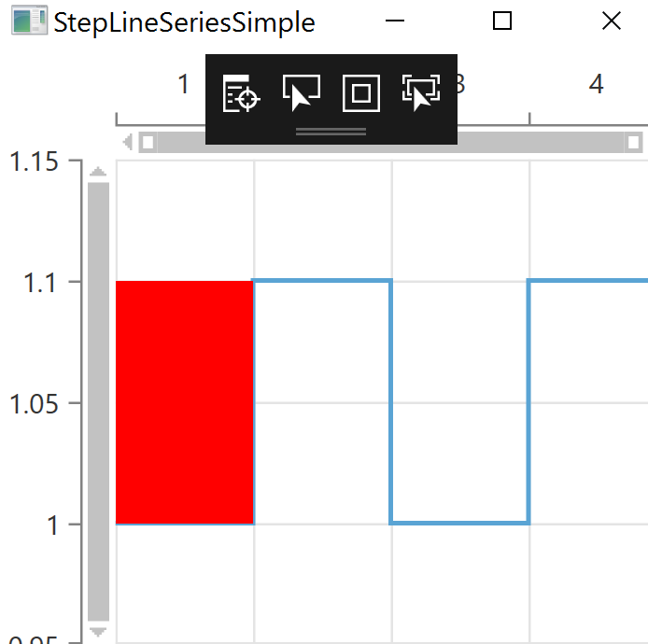Viewport: 648px width, 644px height.
Task: Click the X axis label 1
Action: (x=184, y=85)
